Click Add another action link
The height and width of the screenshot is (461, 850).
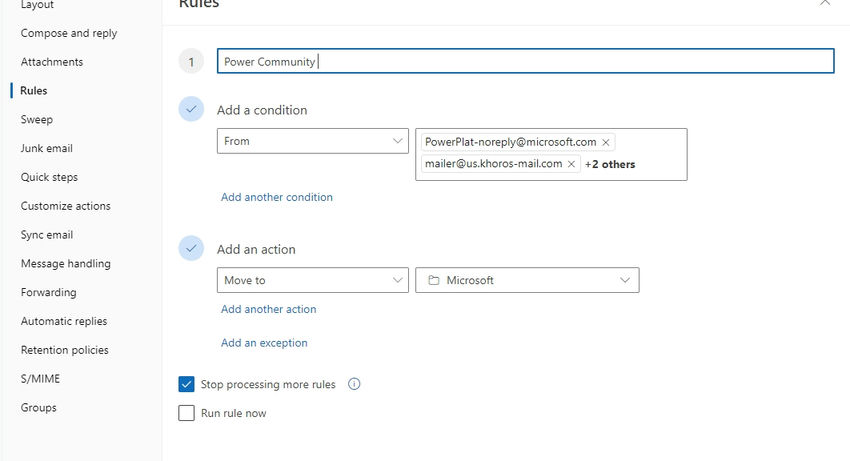coord(268,309)
